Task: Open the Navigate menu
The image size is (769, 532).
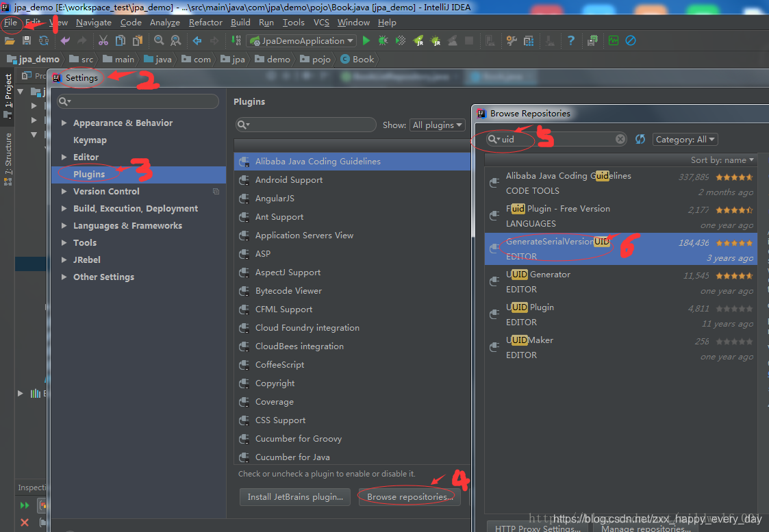Action: 94,23
